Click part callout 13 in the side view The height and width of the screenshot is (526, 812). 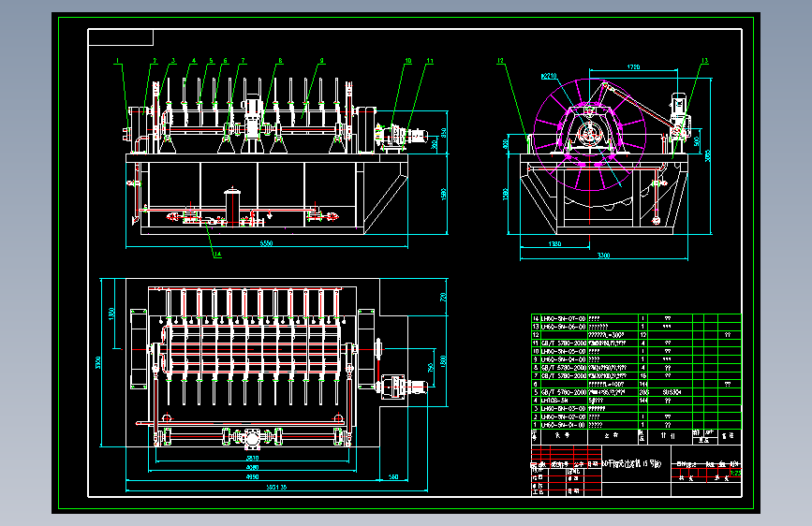click(705, 61)
